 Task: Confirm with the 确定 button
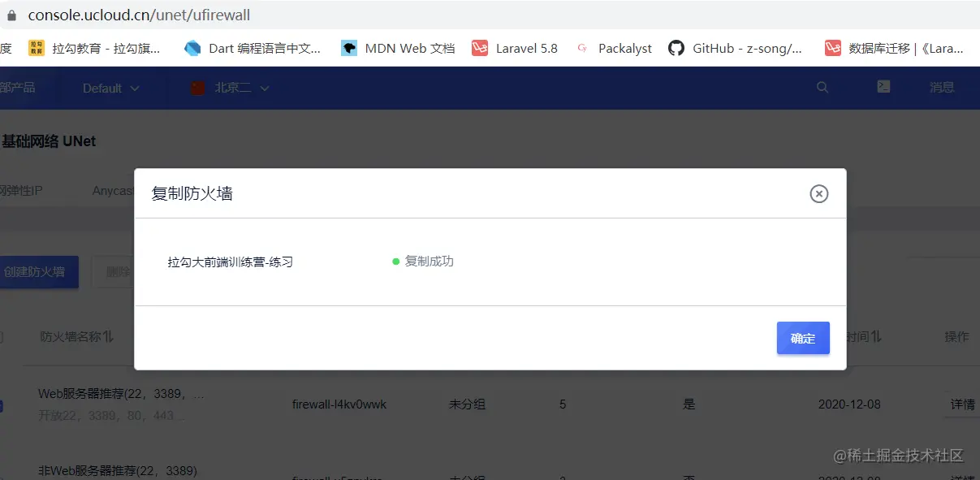point(803,338)
